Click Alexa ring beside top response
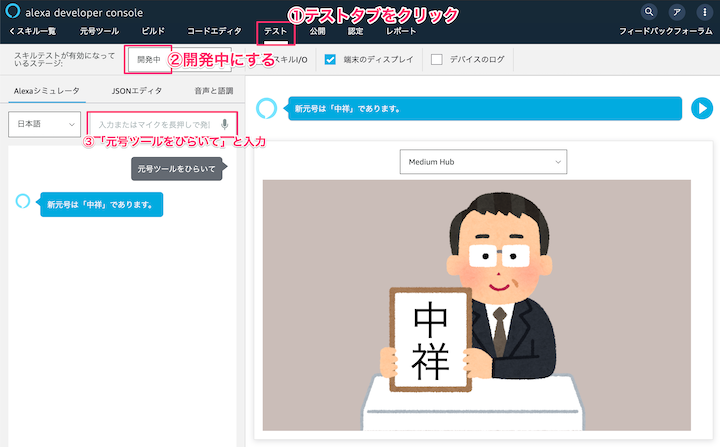Image resolution: width=720 pixels, height=447 pixels. (266, 108)
